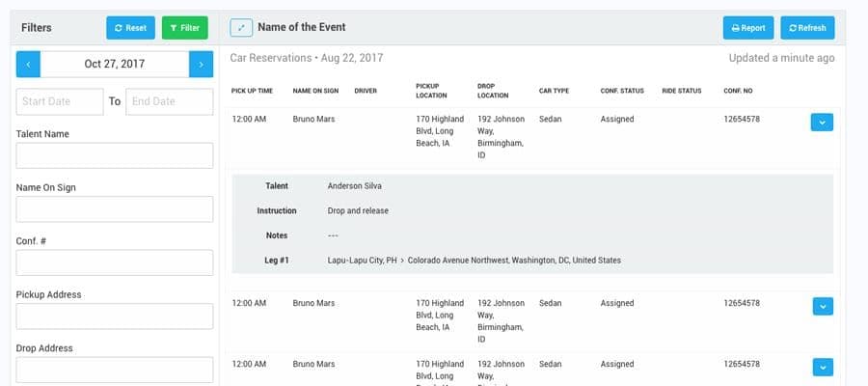Click second row's 170 Highland Blvd pickup location
The width and height of the screenshot is (868, 386).
coord(440,316)
